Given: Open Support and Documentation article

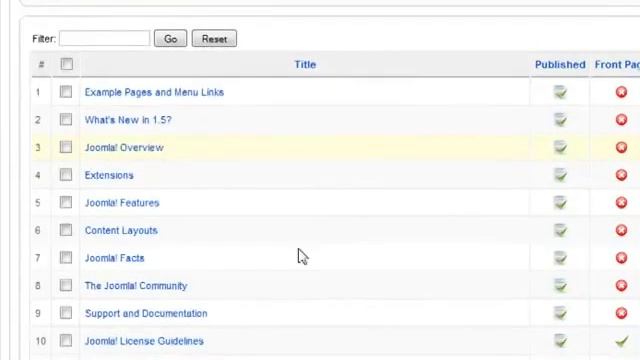Looking at the screenshot, I should [x=146, y=313].
